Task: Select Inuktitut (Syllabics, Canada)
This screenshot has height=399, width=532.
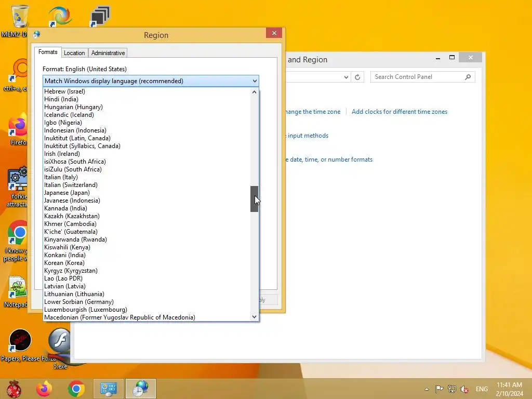Action: [147, 146]
